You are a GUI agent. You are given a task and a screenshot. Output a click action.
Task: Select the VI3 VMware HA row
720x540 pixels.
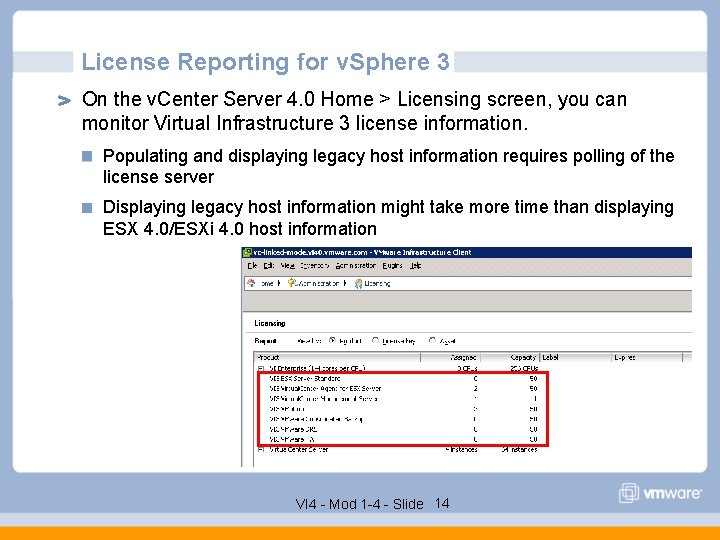pyautogui.click(x=403, y=439)
